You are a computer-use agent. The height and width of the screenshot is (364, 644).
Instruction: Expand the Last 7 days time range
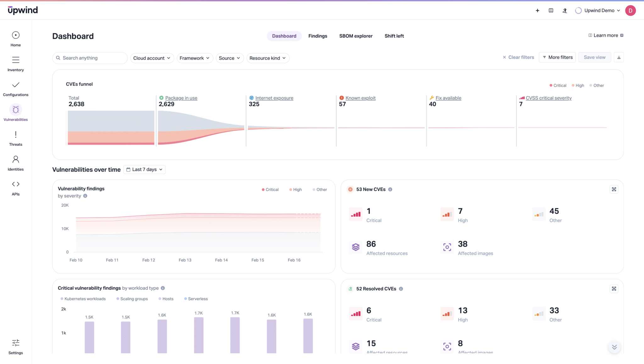tap(144, 169)
